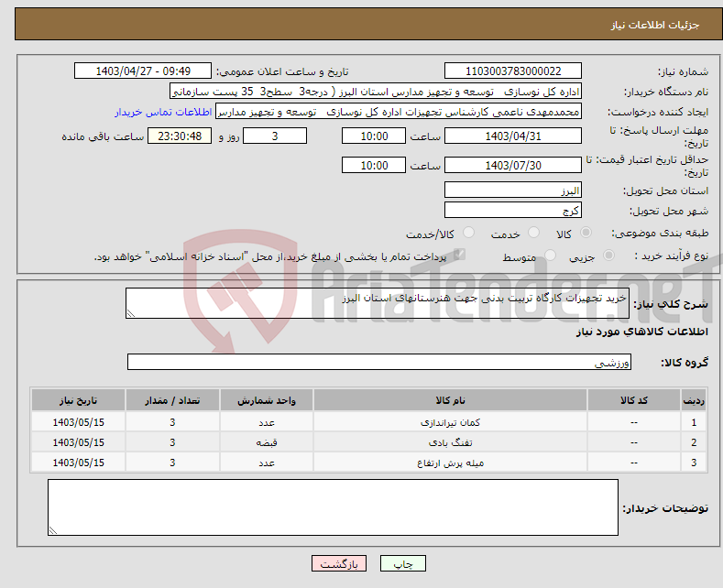Click the price validity date 1403/07/30
Image resolution: width=723 pixels, height=588 pixels.
(x=513, y=165)
